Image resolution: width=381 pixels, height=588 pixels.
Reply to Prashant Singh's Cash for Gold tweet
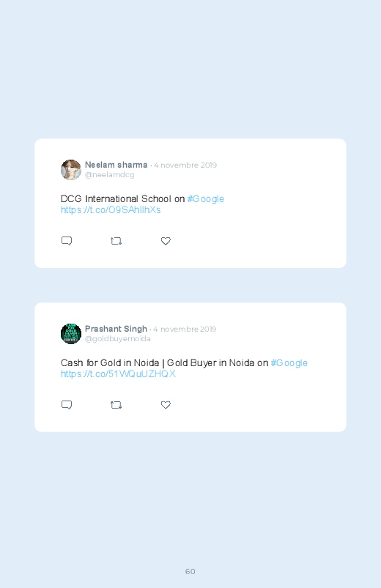pyautogui.click(x=67, y=405)
